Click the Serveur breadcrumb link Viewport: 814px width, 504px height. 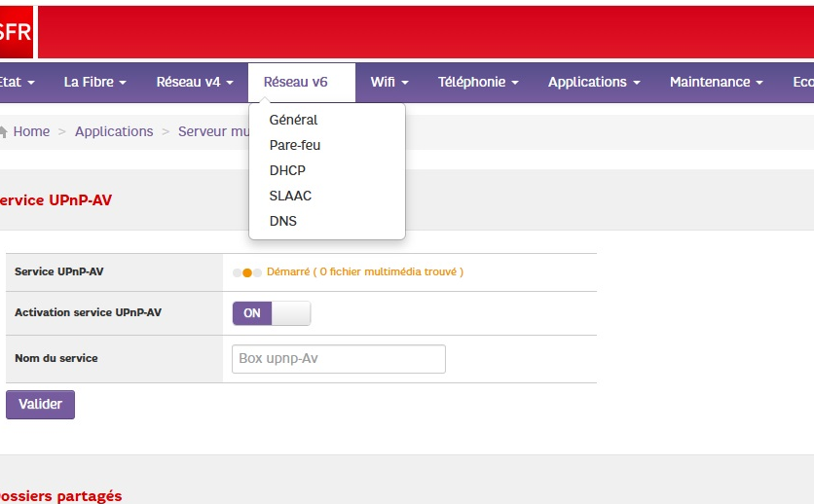[213, 131]
